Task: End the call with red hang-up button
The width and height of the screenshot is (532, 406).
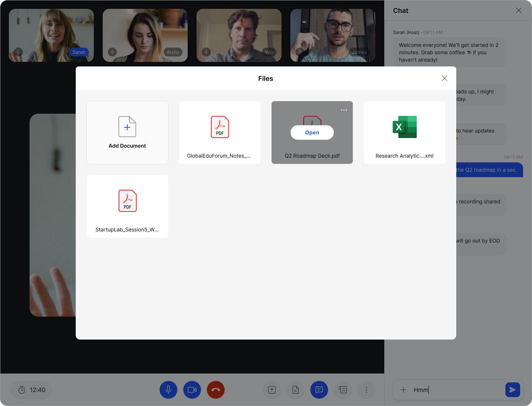Action: [216, 390]
